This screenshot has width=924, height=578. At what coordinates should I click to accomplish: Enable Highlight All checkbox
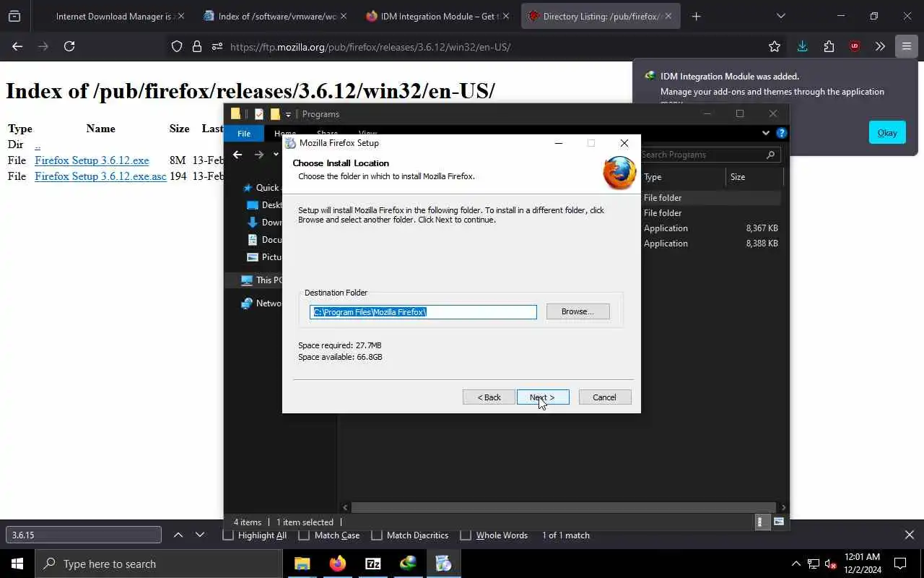228,535
